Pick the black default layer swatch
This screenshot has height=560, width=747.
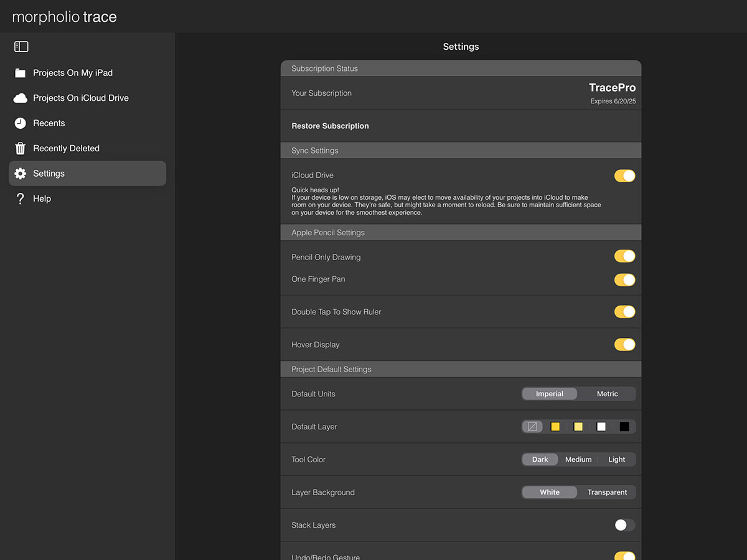624,427
